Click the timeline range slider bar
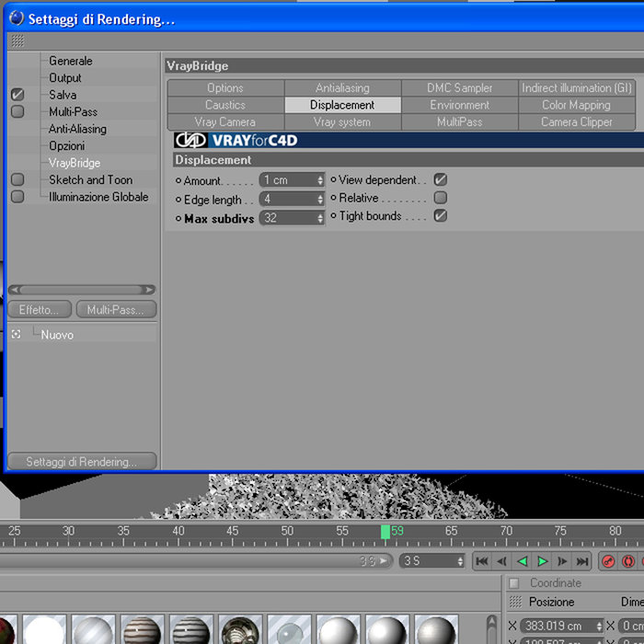The width and height of the screenshot is (644, 644). tap(195, 560)
